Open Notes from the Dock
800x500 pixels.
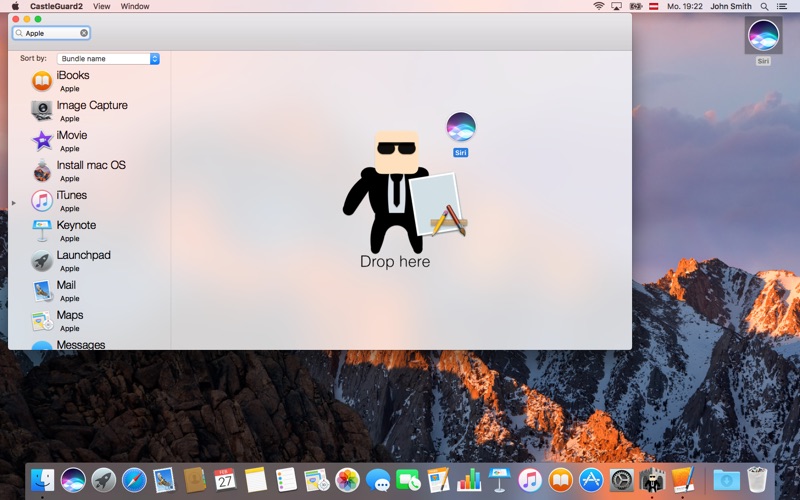click(x=256, y=480)
